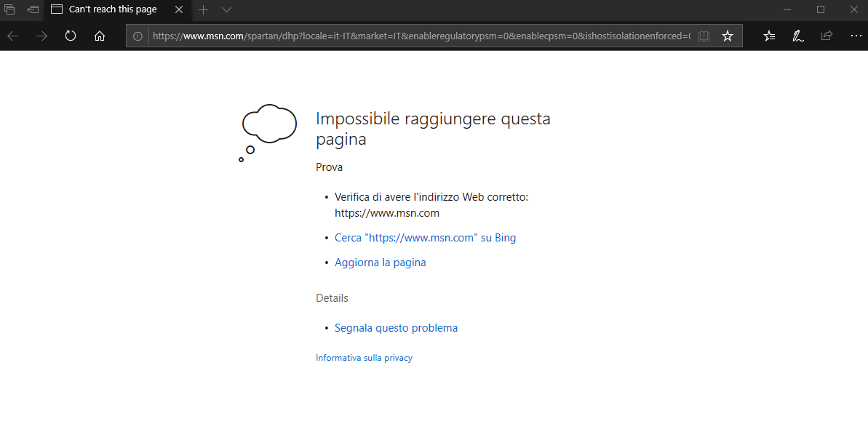Close the "Can't reach this page" tab
Image resolution: width=868 pixels, height=440 pixels.
coord(178,9)
